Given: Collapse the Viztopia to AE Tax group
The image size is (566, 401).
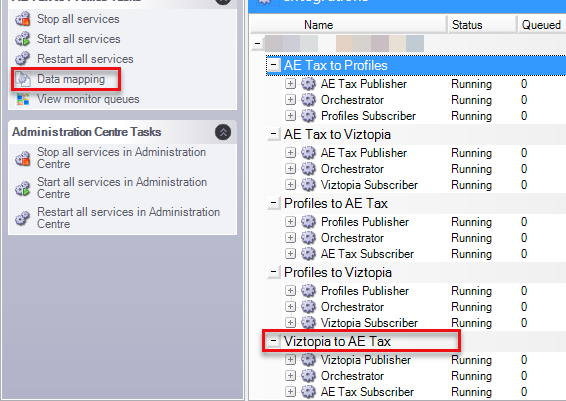Looking at the screenshot, I should (274, 341).
